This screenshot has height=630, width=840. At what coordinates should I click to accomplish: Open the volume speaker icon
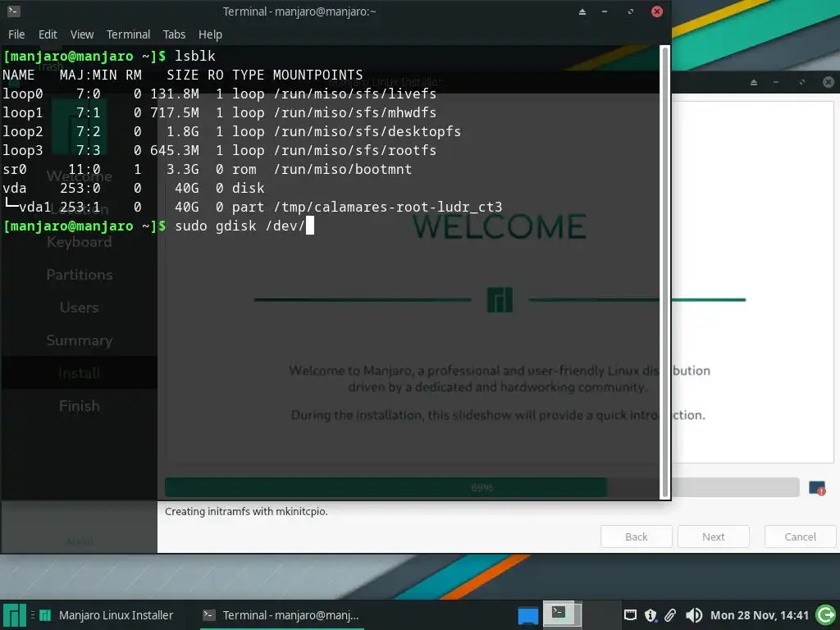[x=694, y=615]
